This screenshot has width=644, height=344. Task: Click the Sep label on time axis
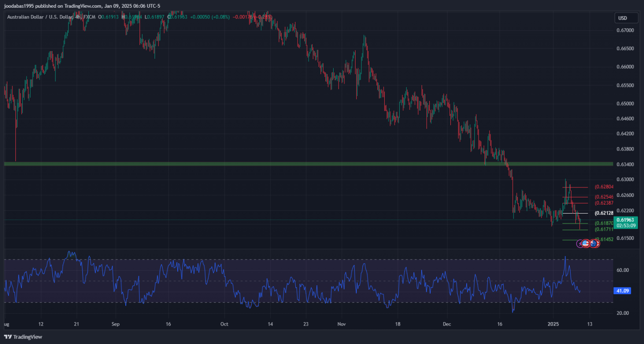click(115, 324)
